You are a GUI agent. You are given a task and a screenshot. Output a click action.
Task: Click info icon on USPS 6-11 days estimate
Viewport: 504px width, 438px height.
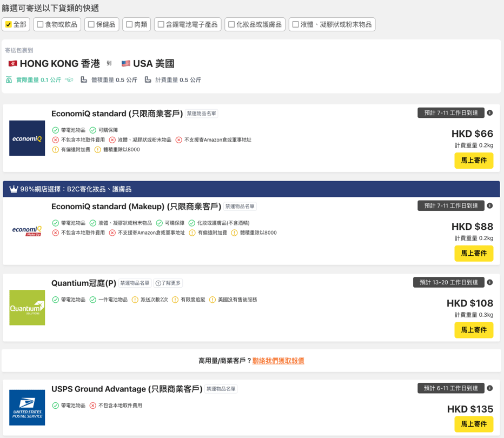tap(489, 388)
